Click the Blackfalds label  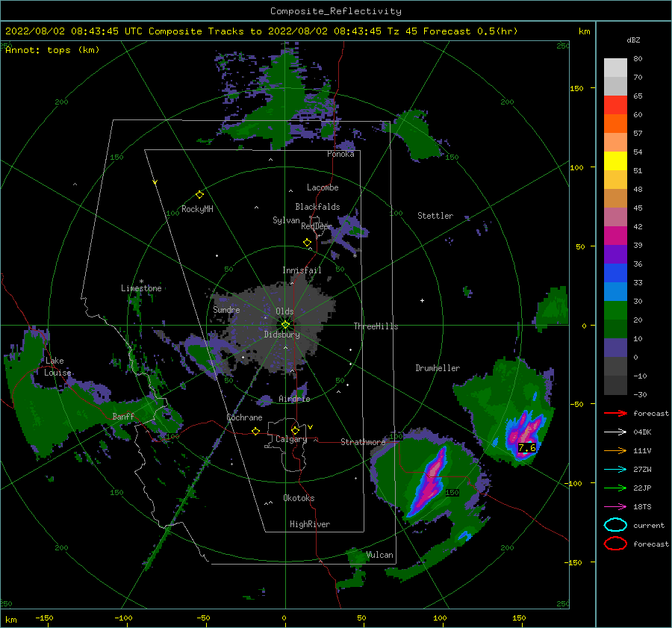coord(317,207)
